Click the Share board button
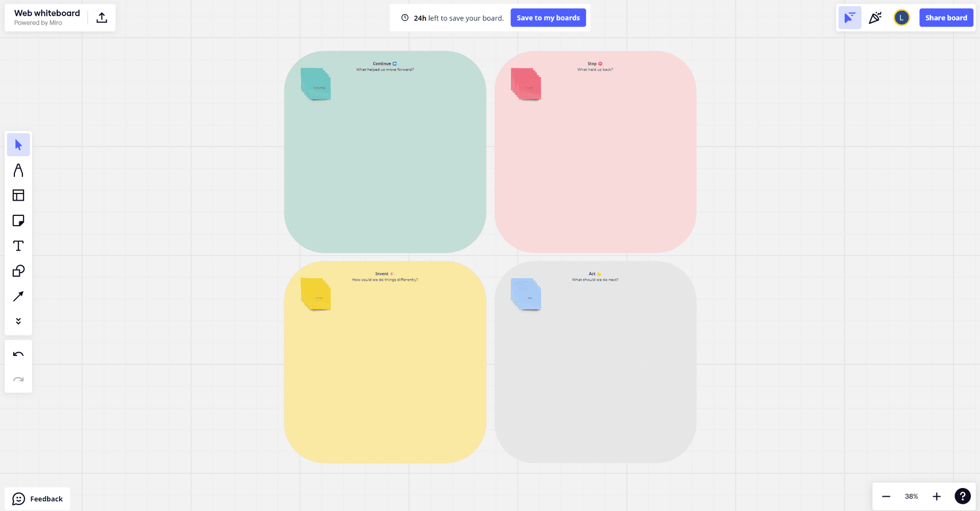 click(946, 18)
